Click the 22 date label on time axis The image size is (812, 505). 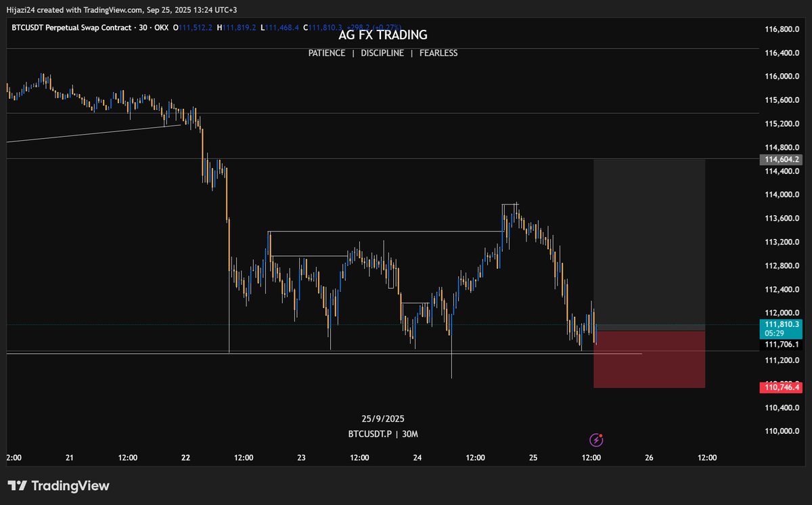point(186,458)
